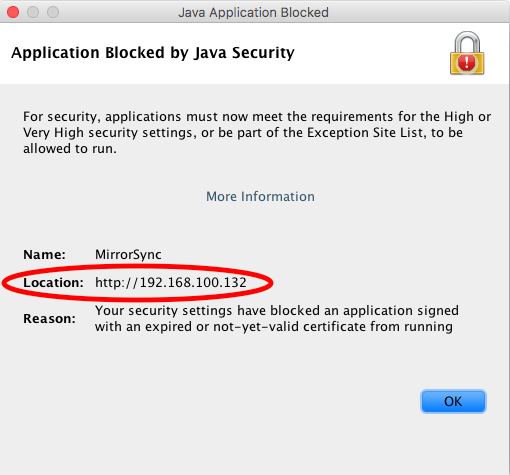
Task: Click the 'allowed to run.' text line
Action: point(70,149)
